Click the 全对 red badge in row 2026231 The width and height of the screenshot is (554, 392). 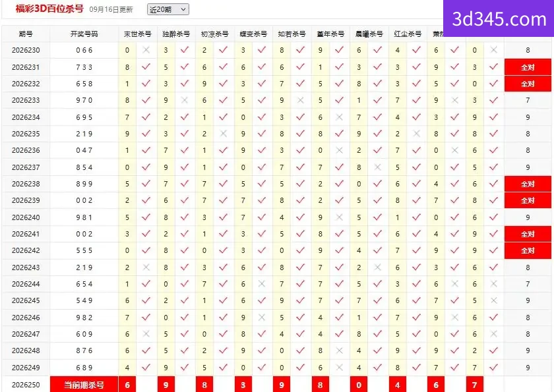point(528,67)
